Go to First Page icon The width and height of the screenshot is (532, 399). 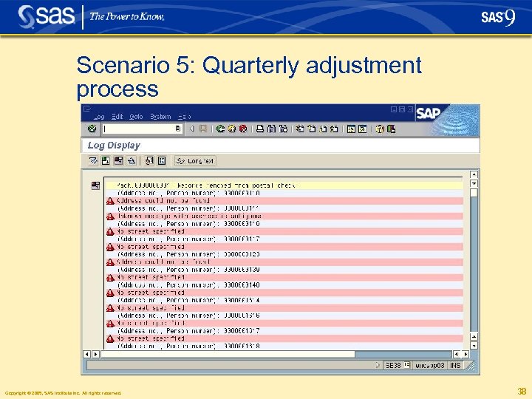[x=300, y=129]
